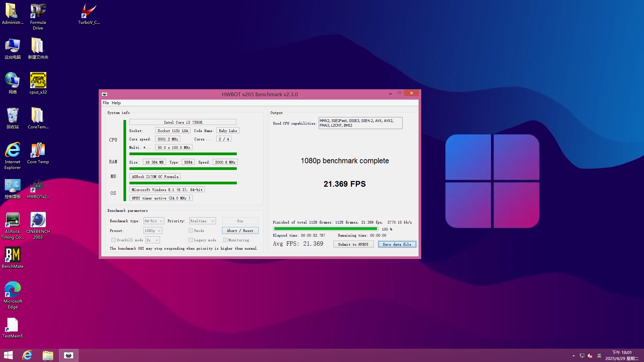
Task: Click the benchmark progress bar at 100%
Action: 326,229
